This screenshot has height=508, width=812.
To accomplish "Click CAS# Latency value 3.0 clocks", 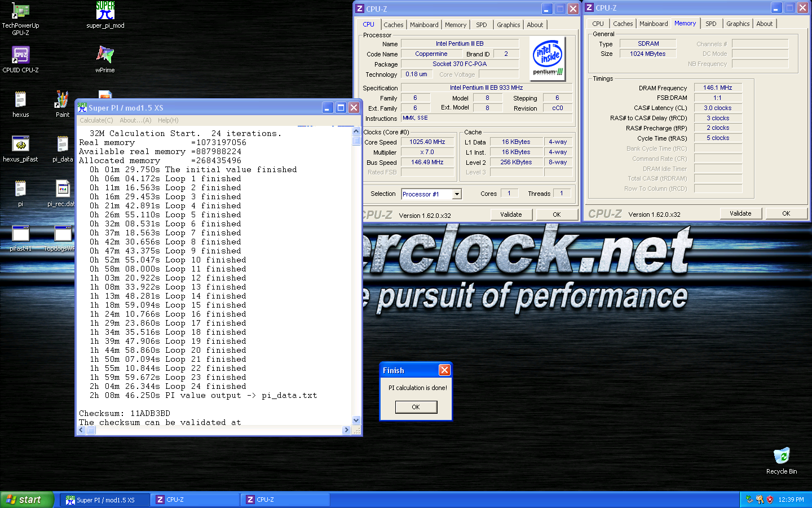I will (x=717, y=108).
